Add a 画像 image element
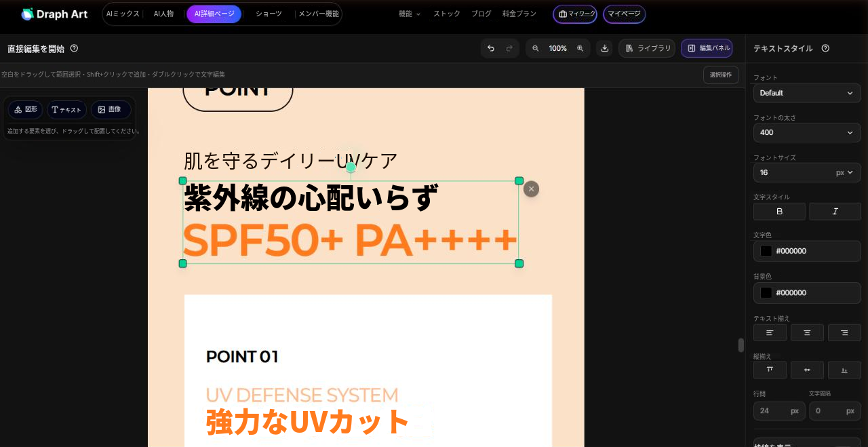 [x=111, y=109]
